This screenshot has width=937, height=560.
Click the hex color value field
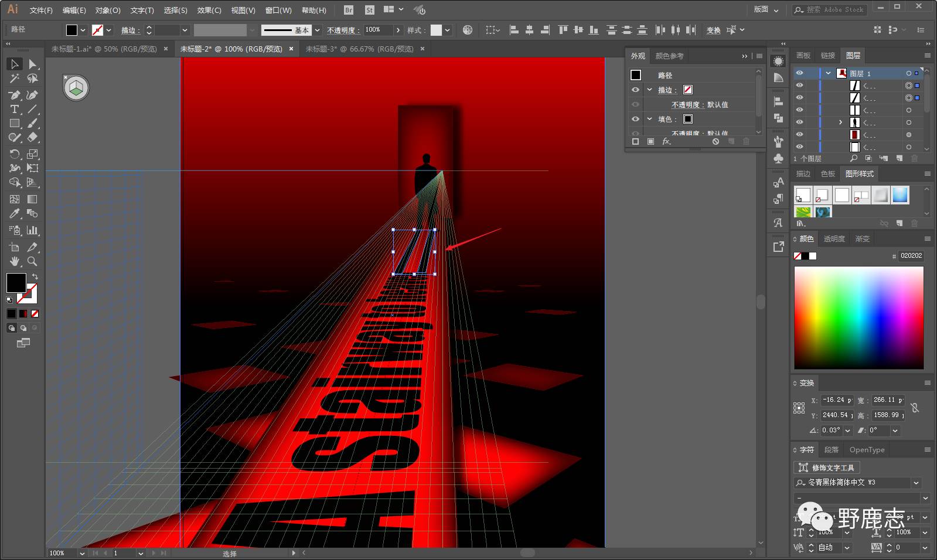[x=911, y=255]
